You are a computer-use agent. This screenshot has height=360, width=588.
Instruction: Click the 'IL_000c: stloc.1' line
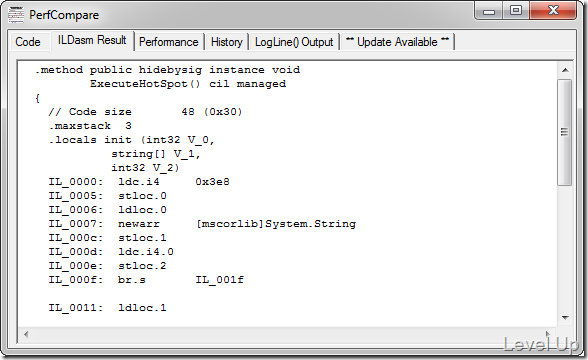pyautogui.click(x=108, y=238)
